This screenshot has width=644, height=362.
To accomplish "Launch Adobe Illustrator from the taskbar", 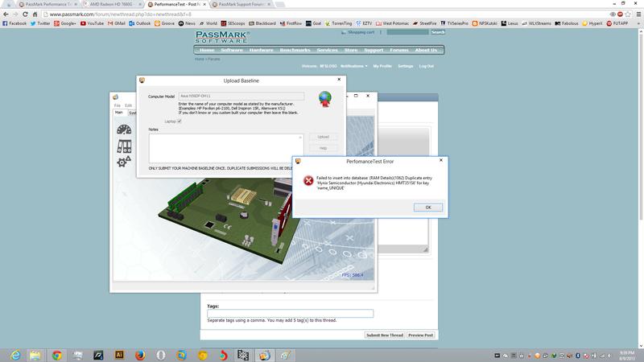I will click(119, 355).
